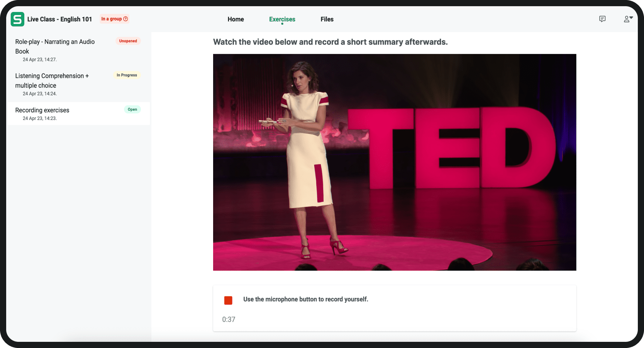Click the 'Watch the video below' heading

click(x=330, y=42)
